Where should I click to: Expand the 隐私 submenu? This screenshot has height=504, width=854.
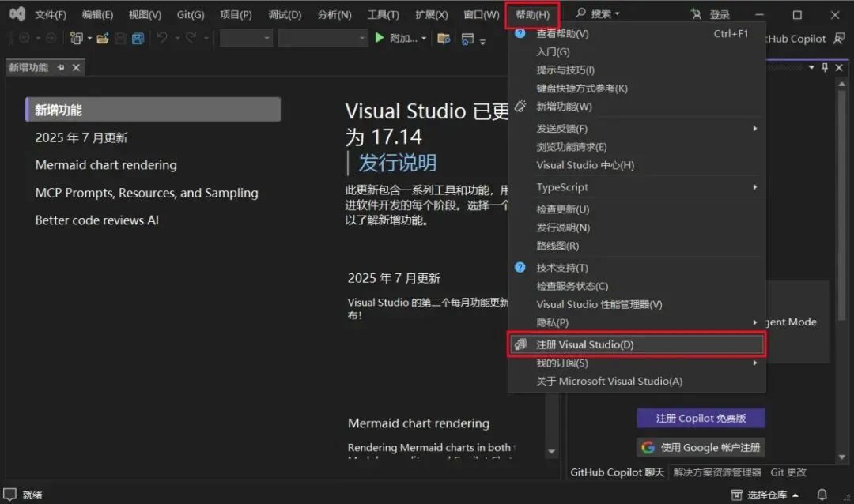click(755, 322)
